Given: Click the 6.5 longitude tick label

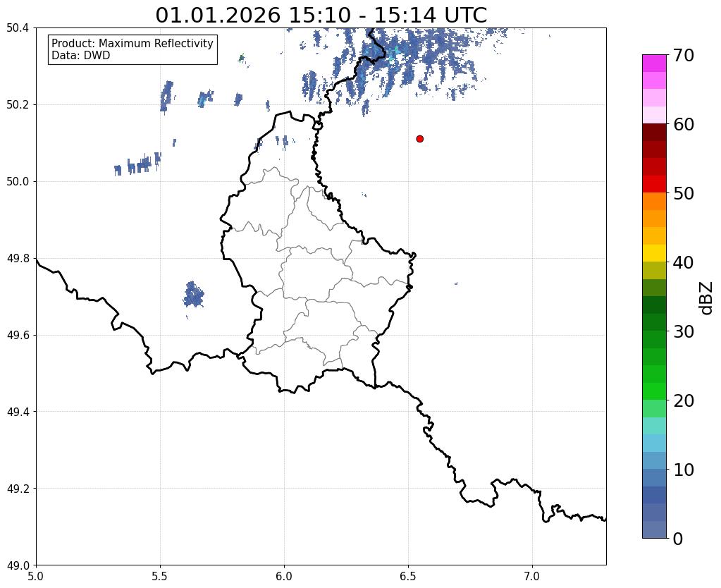Looking at the screenshot, I should [x=408, y=576].
